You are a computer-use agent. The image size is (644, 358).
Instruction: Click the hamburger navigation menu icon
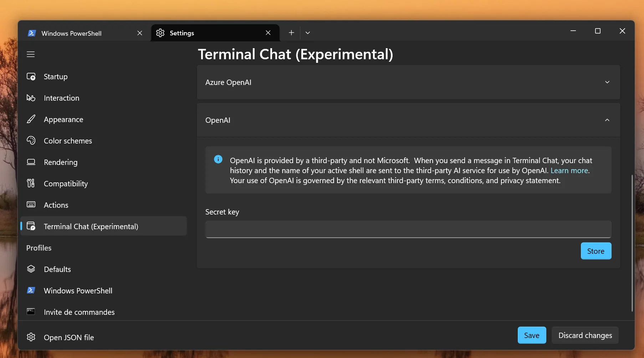point(31,54)
